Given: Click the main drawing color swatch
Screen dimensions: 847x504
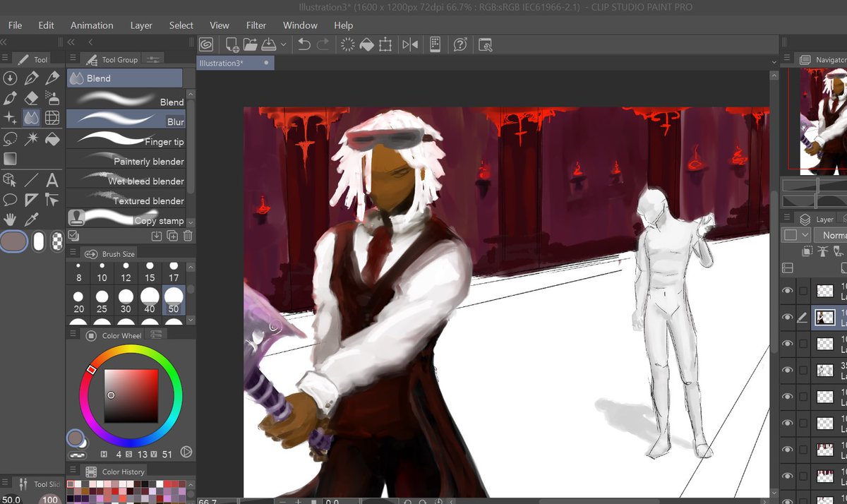Looking at the screenshot, I should [13, 241].
